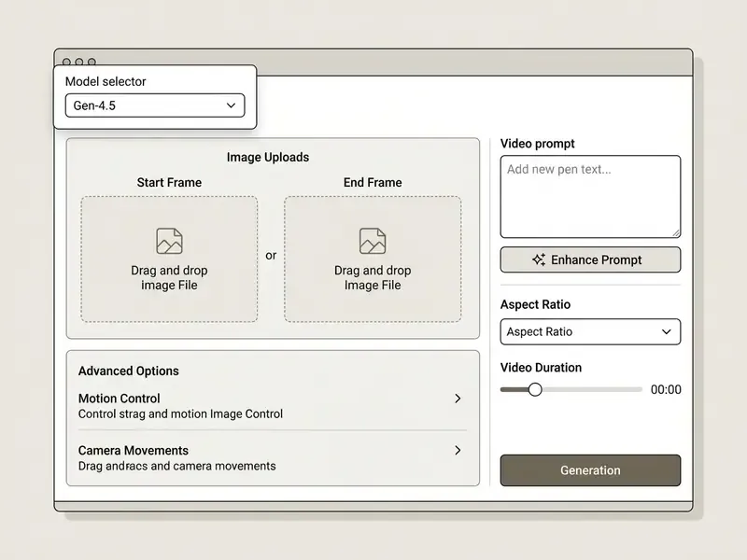
Task: Click the End Frame image icon
Action: coord(373,241)
